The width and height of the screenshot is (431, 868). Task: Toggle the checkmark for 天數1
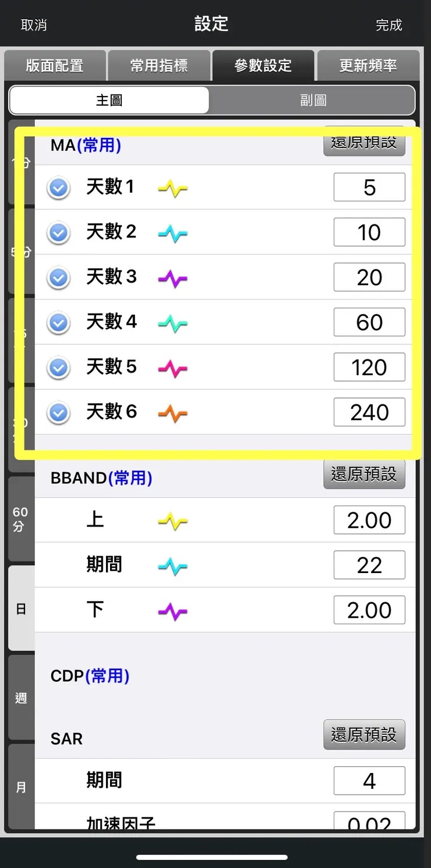click(x=58, y=187)
